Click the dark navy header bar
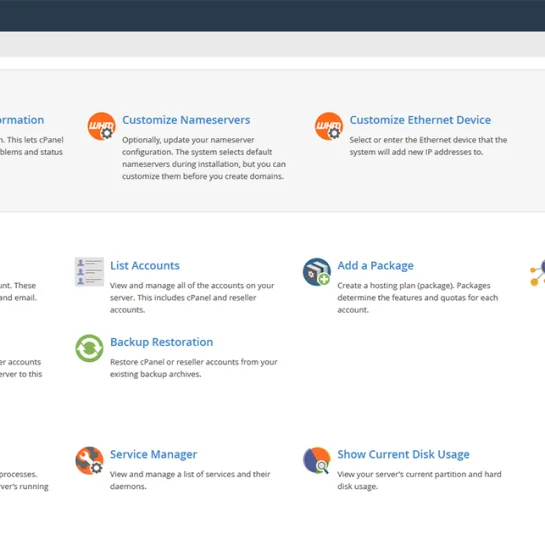Screen dimensions: 545x545 [272, 16]
